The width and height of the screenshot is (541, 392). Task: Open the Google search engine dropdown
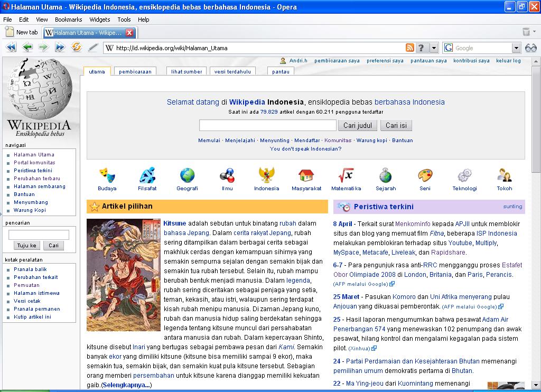coord(516,48)
